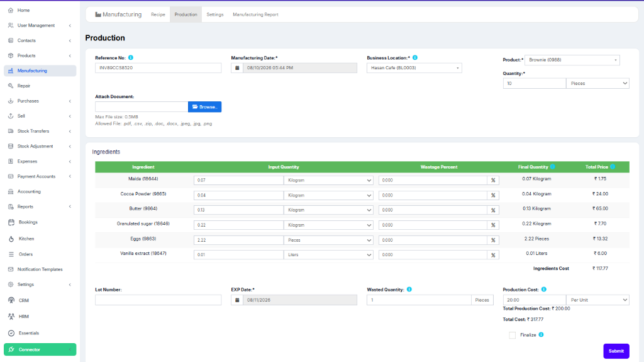
Task: Click the Attach Document file field
Action: [x=142, y=107]
